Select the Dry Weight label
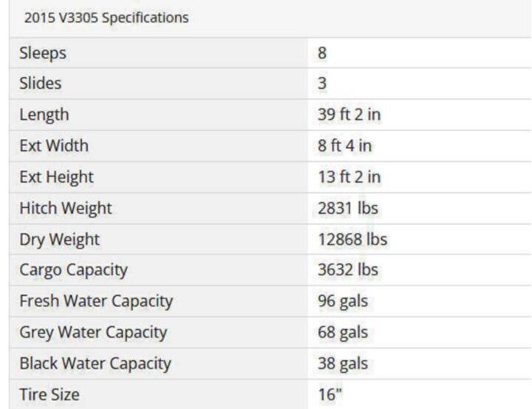Viewport: 532px width, 409px height. [59, 240]
